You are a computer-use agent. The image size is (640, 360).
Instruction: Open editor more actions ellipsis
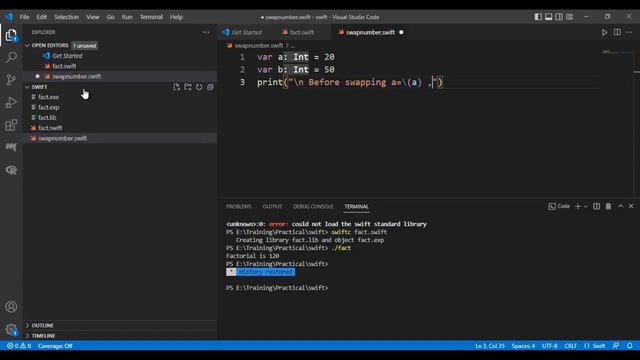pyautogui.click(x=629, y=32)
